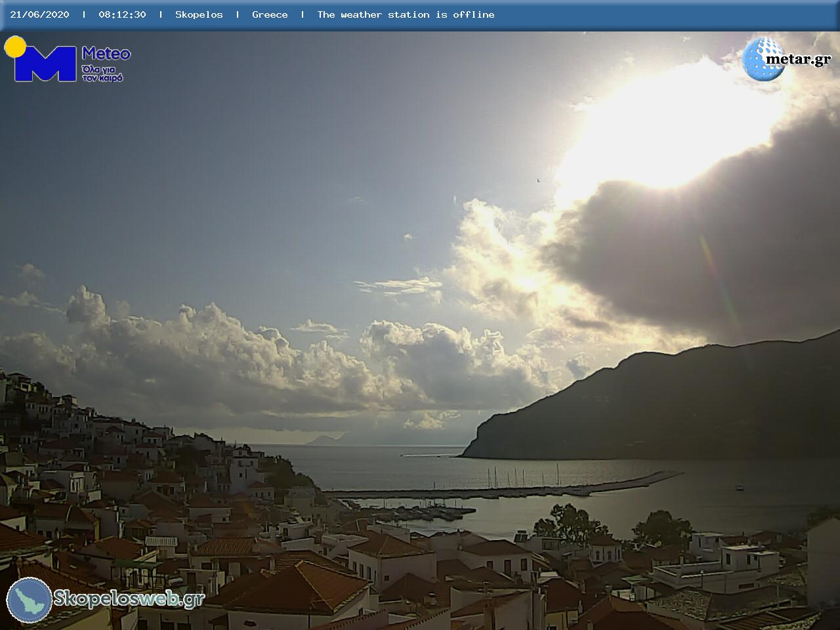840x630 pixels.
Task: Click the time 08:12:30 in header
Action: [x=122, y=14]
